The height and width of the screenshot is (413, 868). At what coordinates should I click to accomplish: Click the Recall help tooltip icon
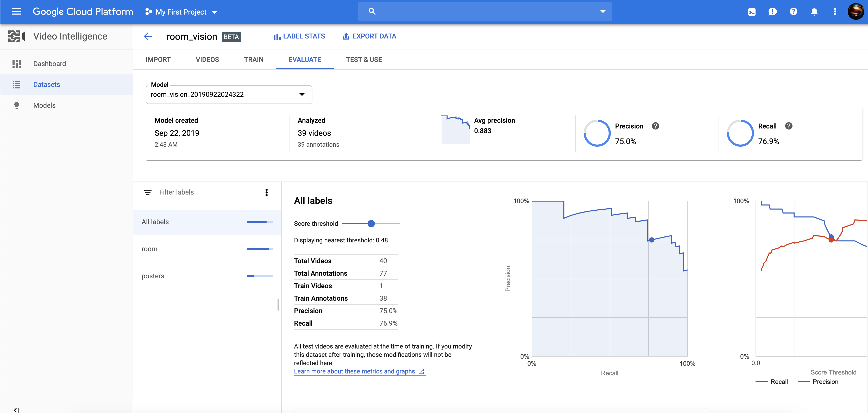coord(789,126)
